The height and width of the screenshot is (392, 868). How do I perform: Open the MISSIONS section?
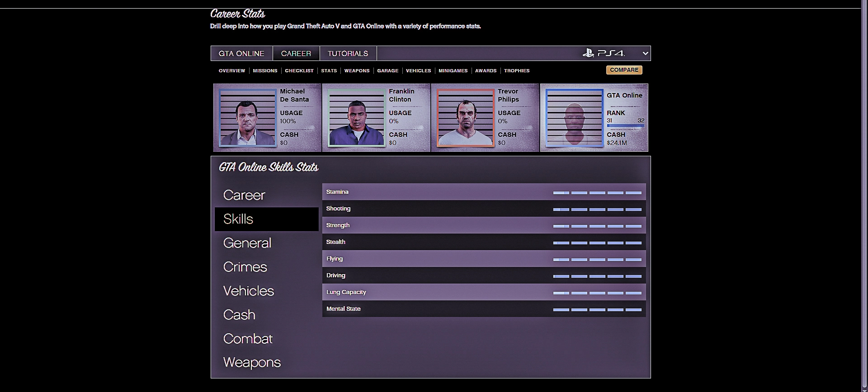(265, 70)
